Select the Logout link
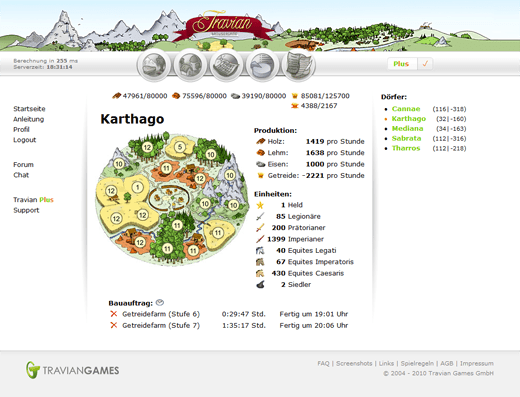520x397 pixels. pos(25,140)
